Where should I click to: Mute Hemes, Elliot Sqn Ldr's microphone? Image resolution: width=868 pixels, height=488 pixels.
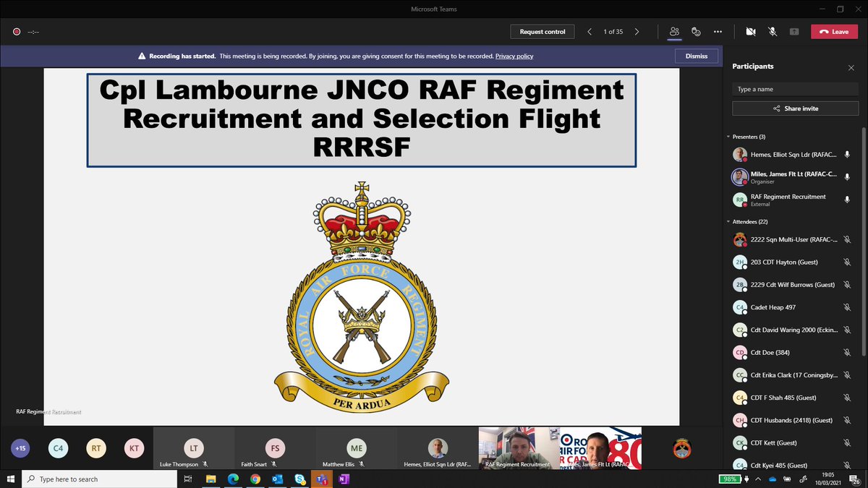click(847, 154)
